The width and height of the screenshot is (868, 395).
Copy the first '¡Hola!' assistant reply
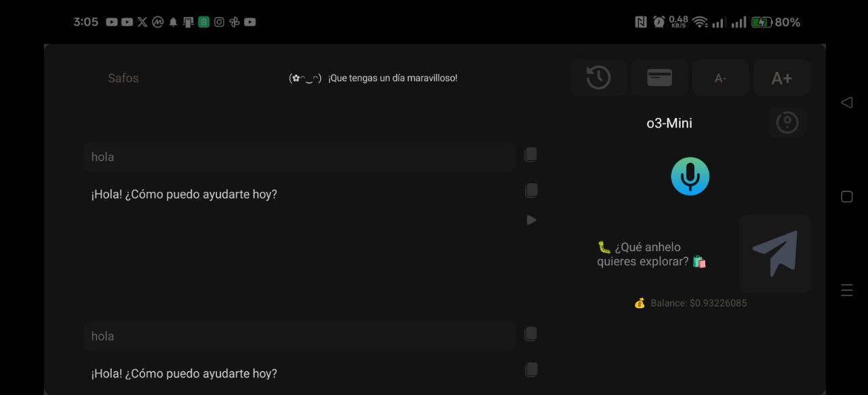(531, 191)
